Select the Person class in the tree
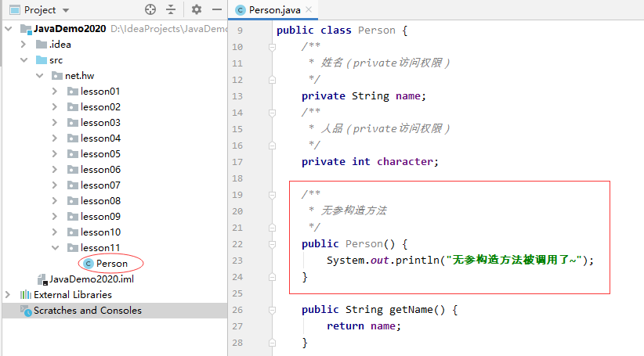This screenshot has width=644, height=356. point(112,264)
